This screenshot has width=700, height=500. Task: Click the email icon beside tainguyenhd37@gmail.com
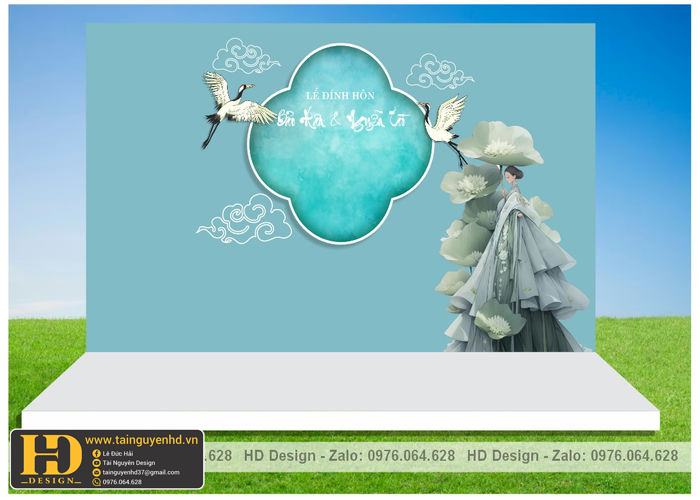coord(96,472)
